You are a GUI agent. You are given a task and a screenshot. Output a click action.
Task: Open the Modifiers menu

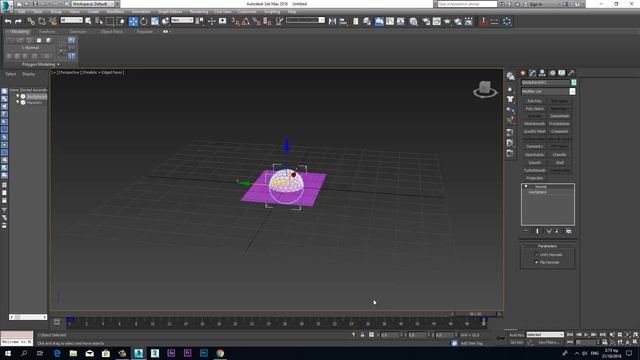point(115,12)
